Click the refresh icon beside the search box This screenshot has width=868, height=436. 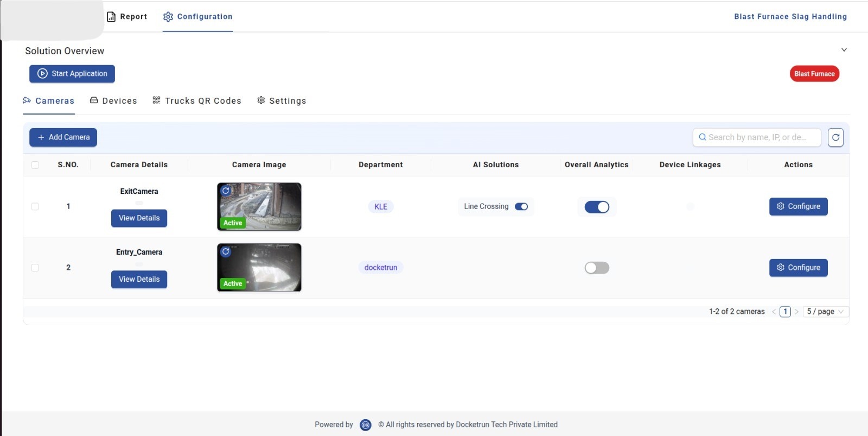pyautogui.click(x=835, y=137)
